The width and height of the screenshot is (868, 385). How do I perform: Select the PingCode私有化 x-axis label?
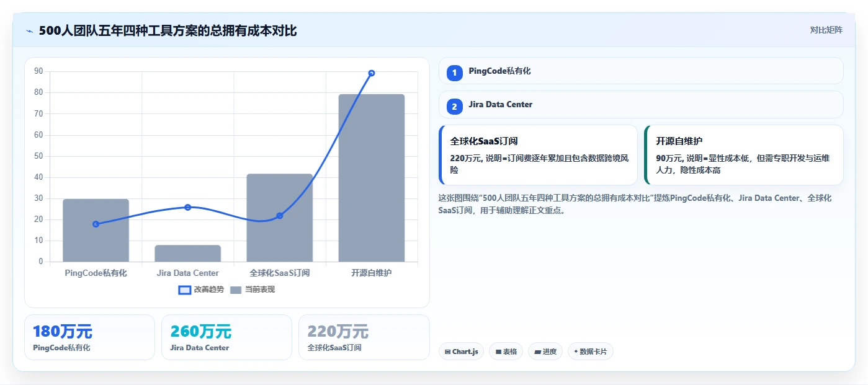pos(96,273)
